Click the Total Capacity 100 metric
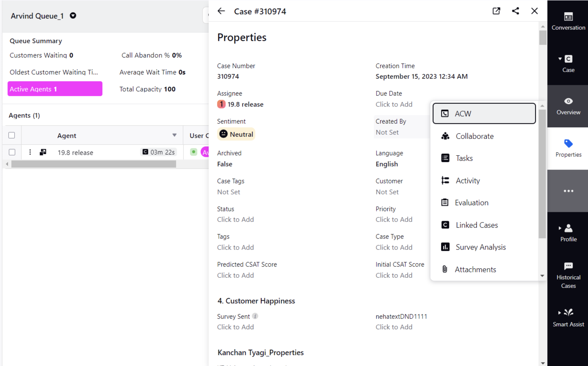 [x=147, y=89]
